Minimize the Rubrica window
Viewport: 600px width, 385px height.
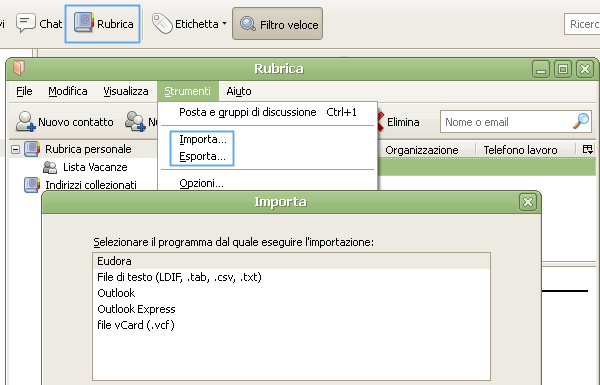(x=541, y=69)
